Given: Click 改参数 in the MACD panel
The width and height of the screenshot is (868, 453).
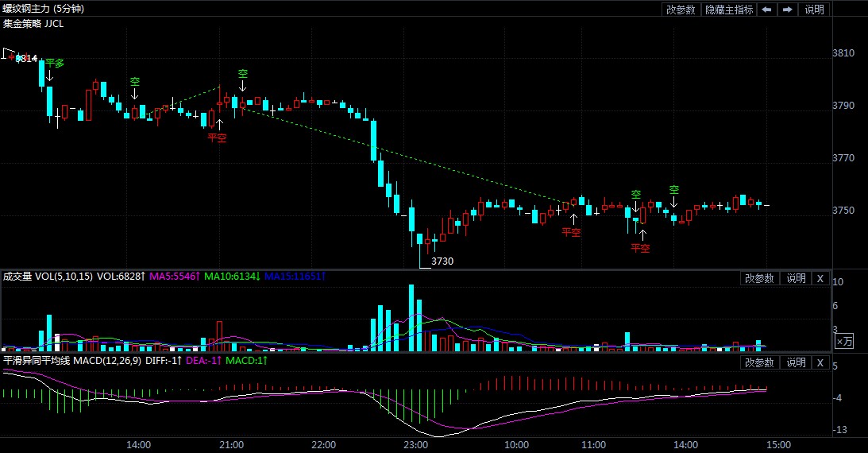Looking at the screenshot, I should tap(759, 362).
